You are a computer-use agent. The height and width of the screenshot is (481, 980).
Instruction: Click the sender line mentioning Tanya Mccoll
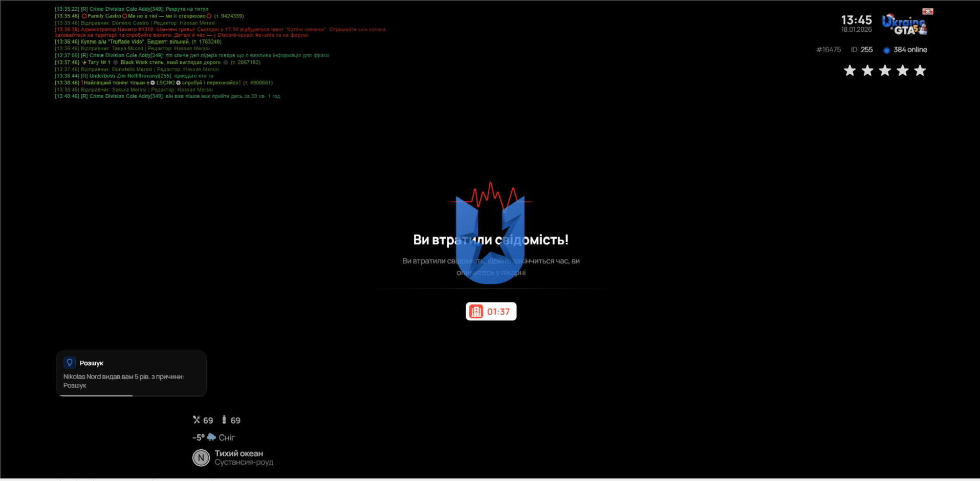(132, 49)
